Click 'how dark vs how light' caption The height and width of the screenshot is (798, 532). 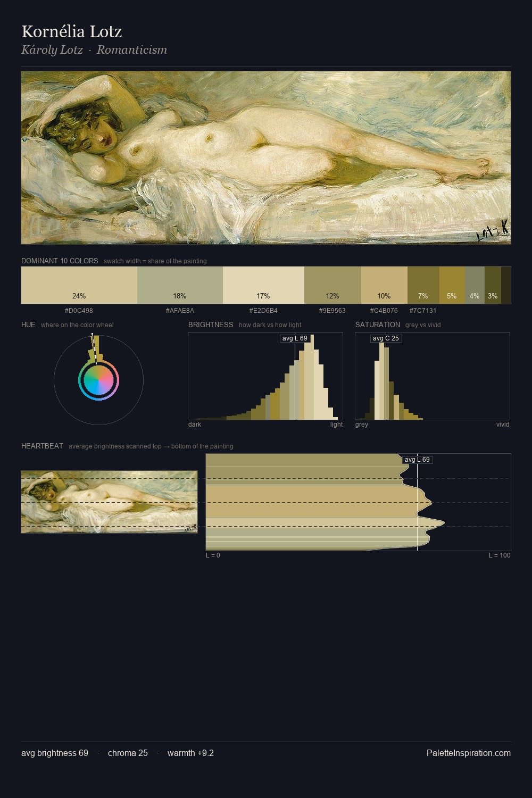270,325
